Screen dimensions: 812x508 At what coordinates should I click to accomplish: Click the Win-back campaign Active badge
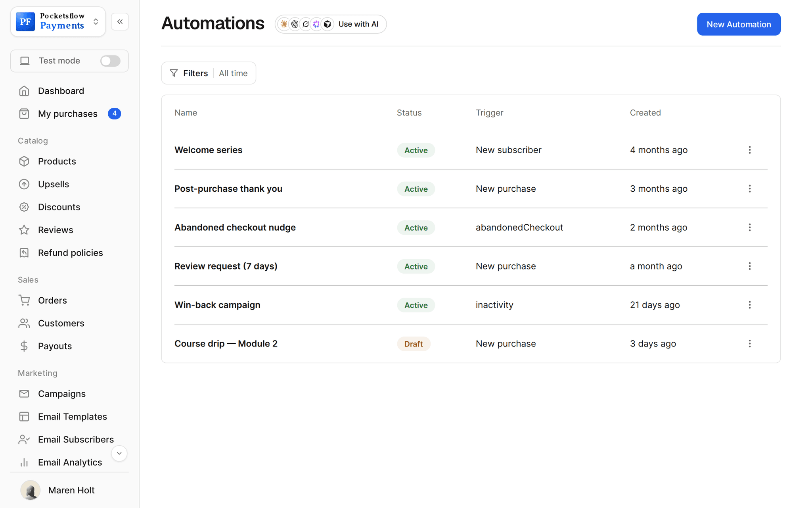click(416, 305)
